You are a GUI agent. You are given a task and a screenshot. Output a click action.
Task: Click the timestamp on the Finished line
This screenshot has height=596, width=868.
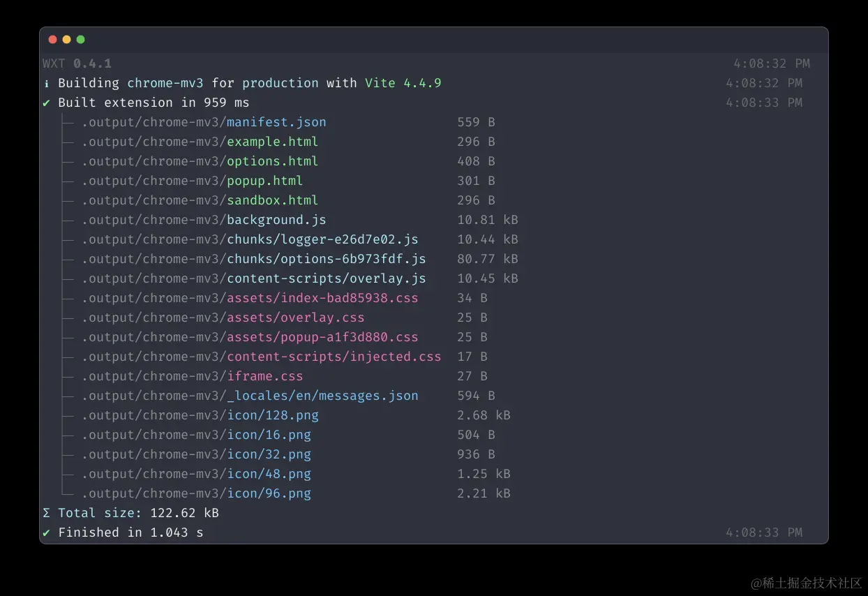click(x=764, y=532)
